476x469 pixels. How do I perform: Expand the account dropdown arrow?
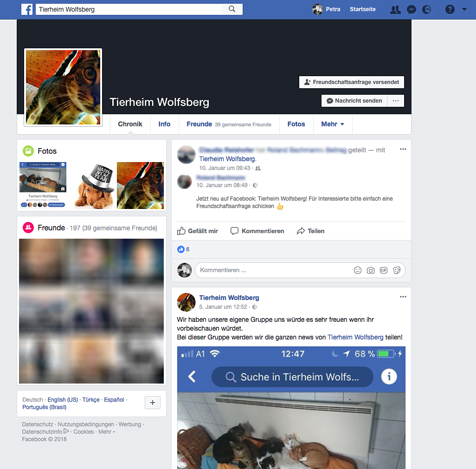464,9
